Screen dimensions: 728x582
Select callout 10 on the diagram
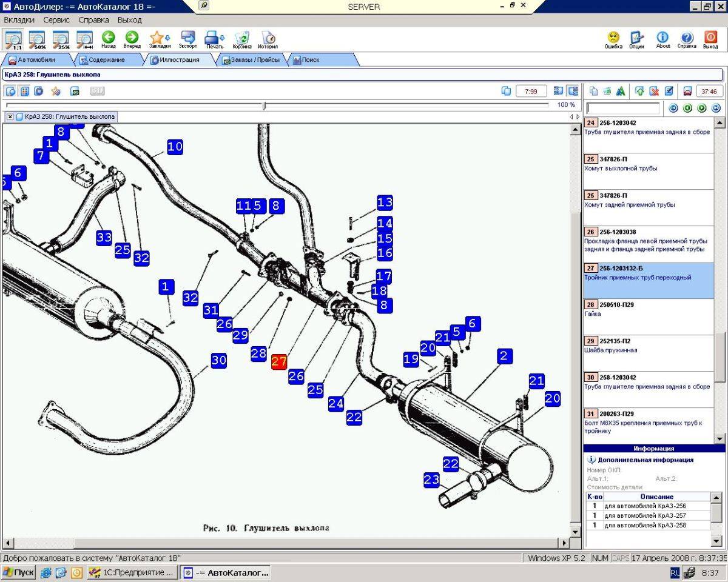pos(175,146)
